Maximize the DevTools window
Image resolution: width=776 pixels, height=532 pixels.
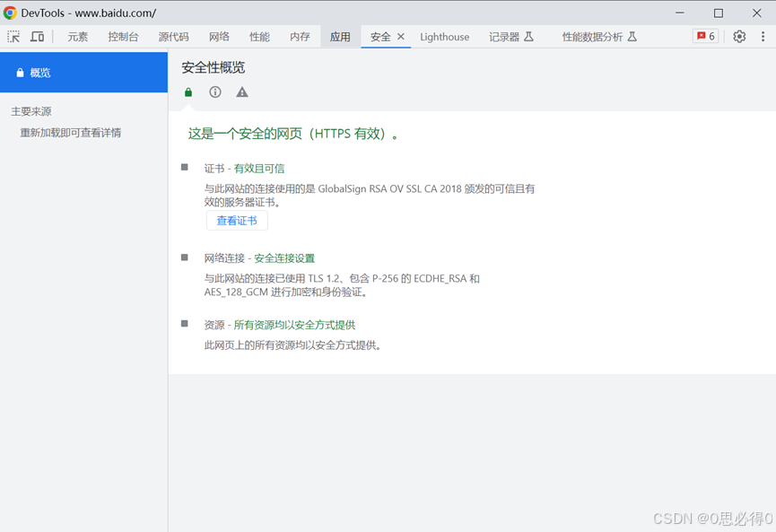718,13
